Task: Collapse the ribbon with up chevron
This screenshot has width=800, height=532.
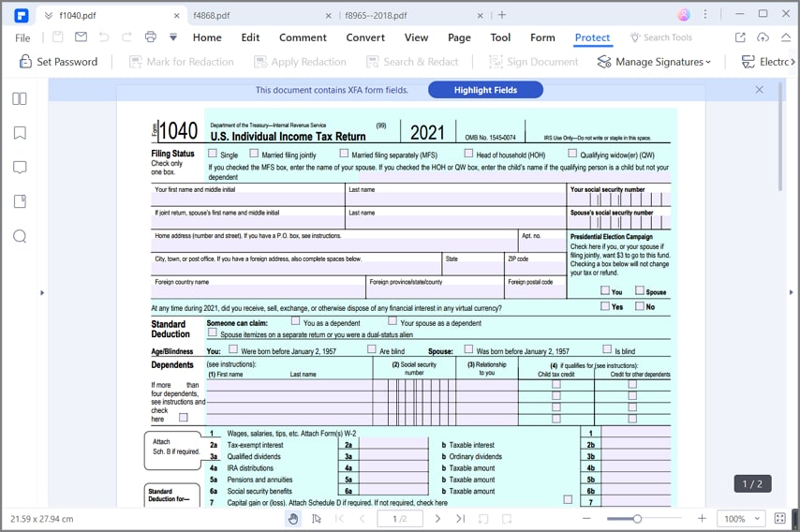Action: point(786,37)
